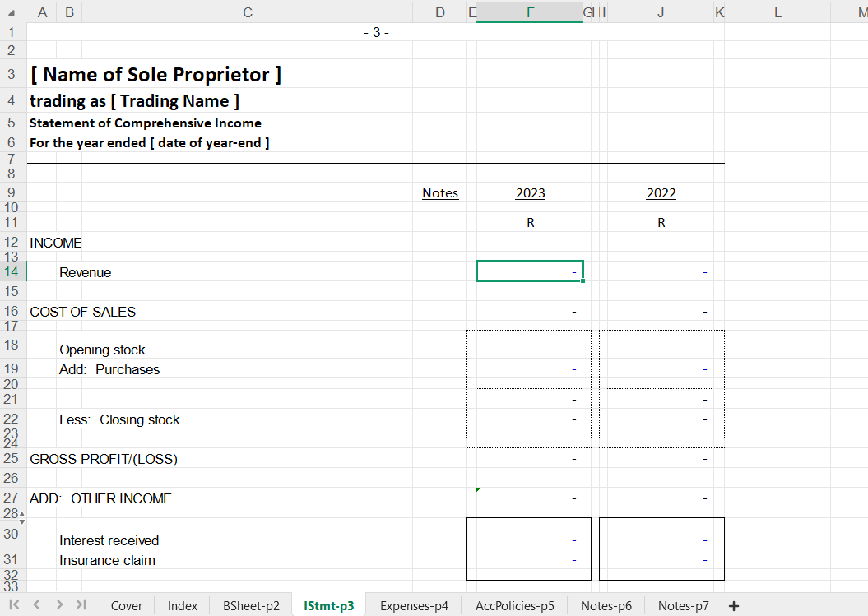Select column F header
The image size is (868, 616).
pyautogui.click(x=530, y=12)
